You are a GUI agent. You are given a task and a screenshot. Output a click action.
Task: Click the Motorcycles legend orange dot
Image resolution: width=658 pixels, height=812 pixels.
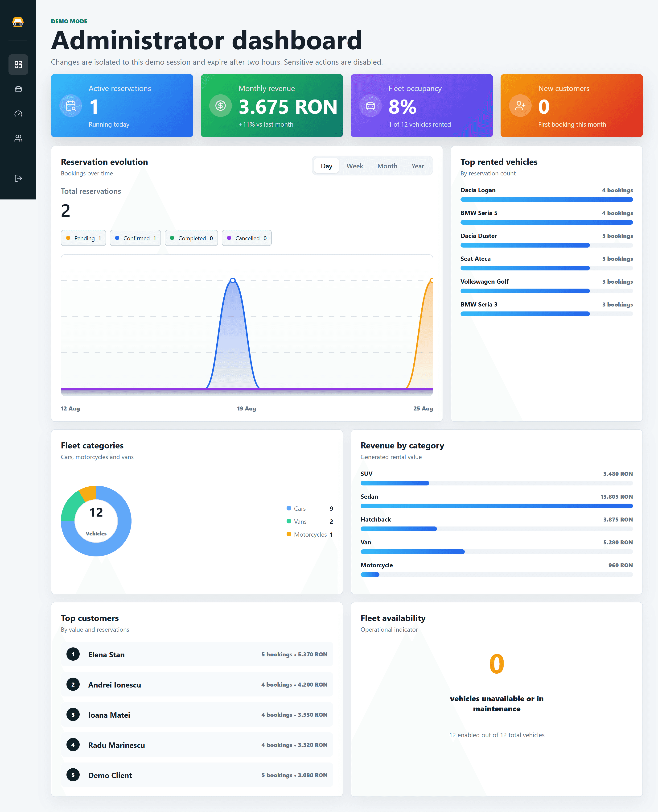point(289,534)
